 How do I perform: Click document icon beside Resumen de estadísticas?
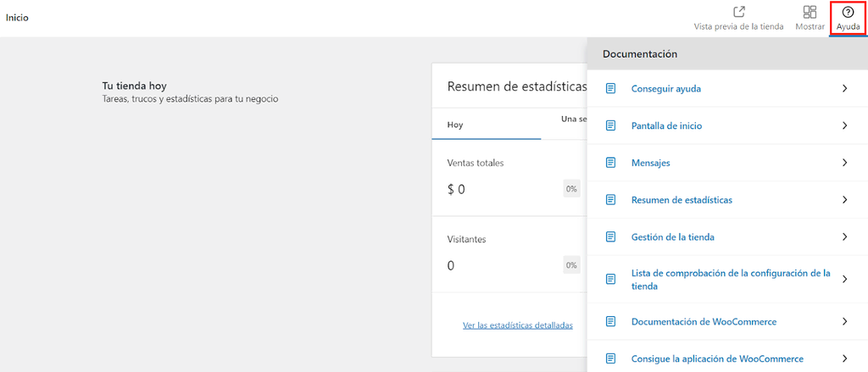click(x=610, y=200)
